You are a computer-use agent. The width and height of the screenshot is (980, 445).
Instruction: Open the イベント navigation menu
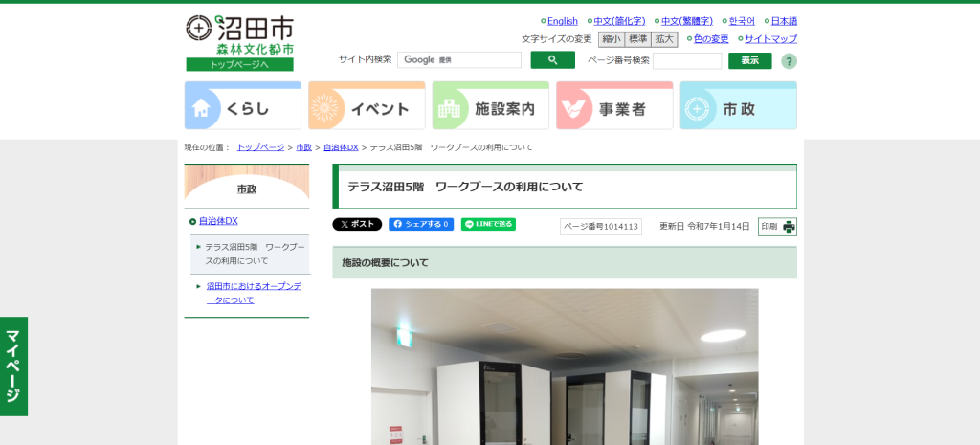[367, 106]
